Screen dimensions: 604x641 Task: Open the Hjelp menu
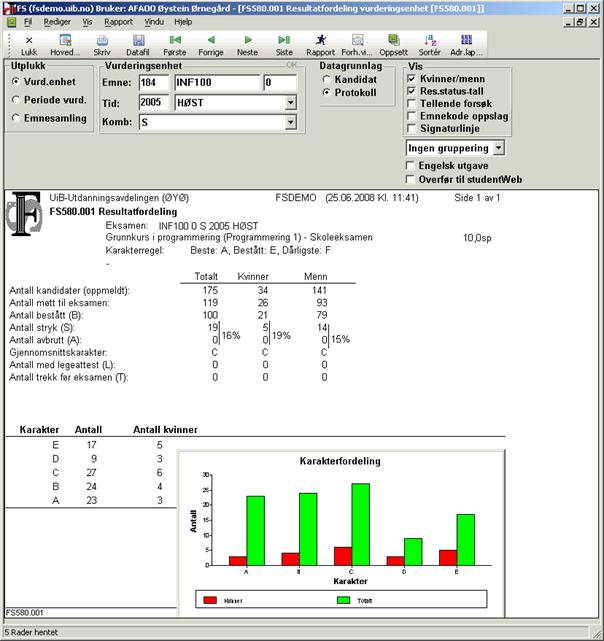pyautogui.click(x=183, y=22)
